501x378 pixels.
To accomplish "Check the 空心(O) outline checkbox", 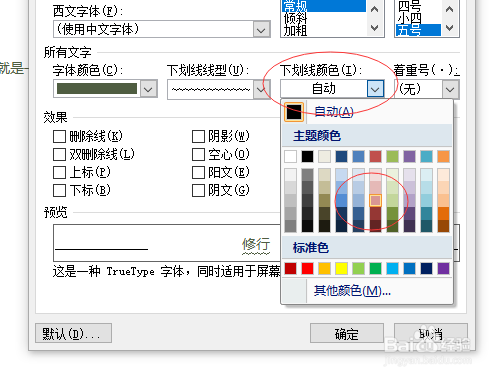I will click(198, 154).
